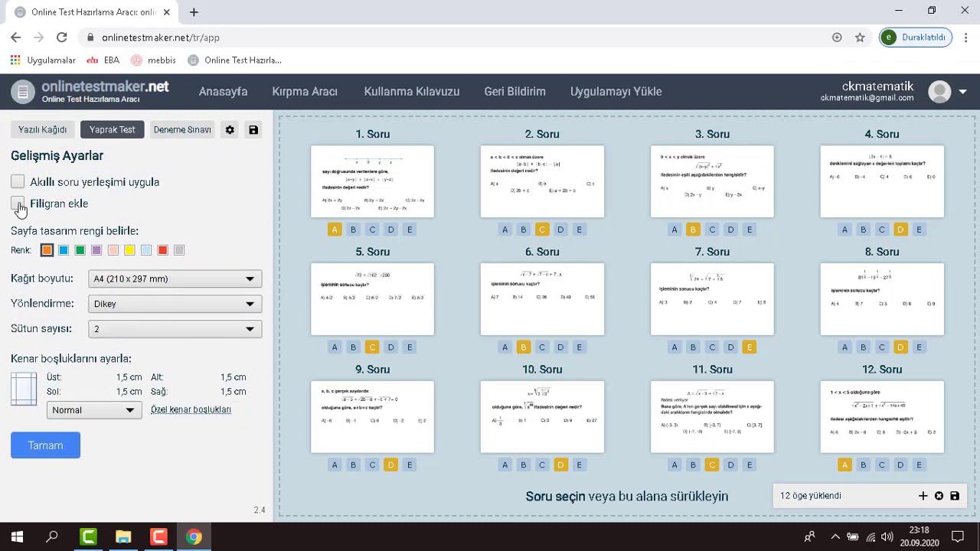Open the green Camtasia taskbar icon
This screenshot has height=551, width=980.
coord(88,536)
